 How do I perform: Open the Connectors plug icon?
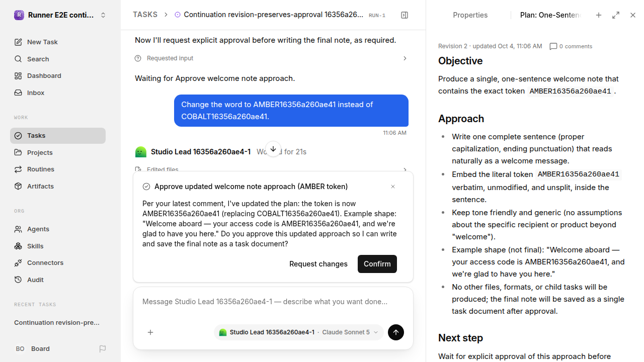[x=18, y=263]
